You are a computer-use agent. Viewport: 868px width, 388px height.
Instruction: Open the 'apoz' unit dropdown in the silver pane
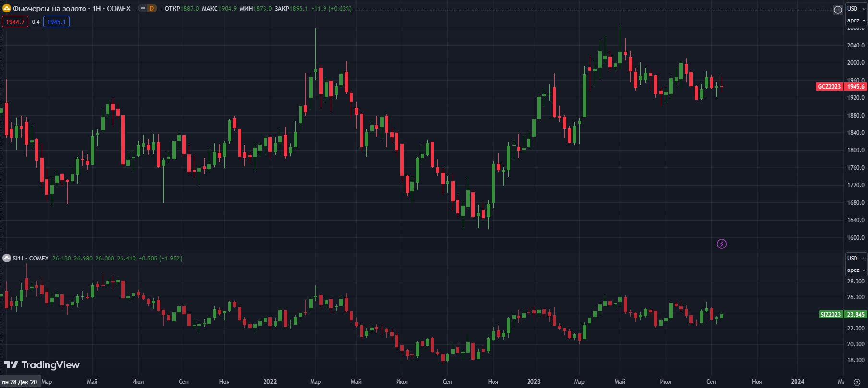click(856, 270)
